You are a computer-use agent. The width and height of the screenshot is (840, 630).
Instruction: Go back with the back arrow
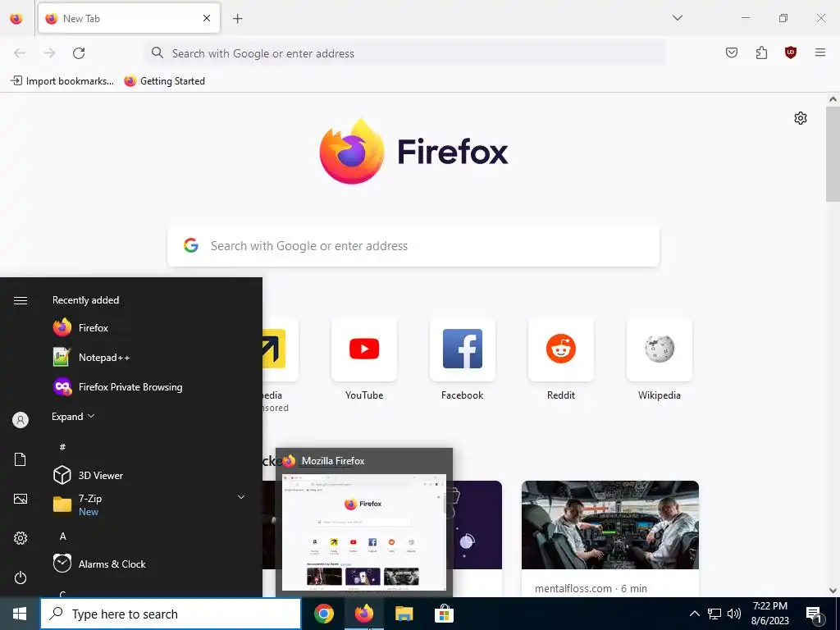pyautogui.click(x=20, y=53)
